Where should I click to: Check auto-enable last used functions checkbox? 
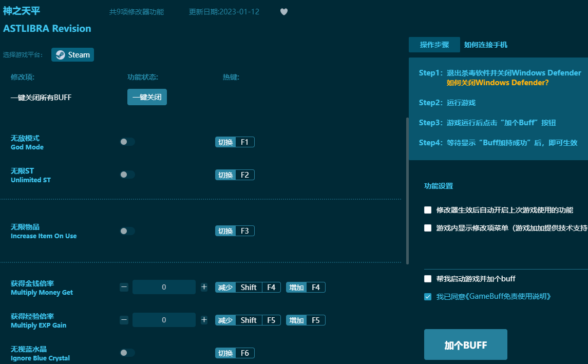pyautogui.click(x=428, y=210)
